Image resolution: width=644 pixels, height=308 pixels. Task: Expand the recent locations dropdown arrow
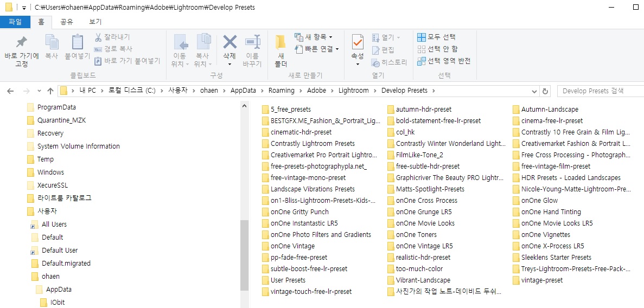(x=40, y=91)
